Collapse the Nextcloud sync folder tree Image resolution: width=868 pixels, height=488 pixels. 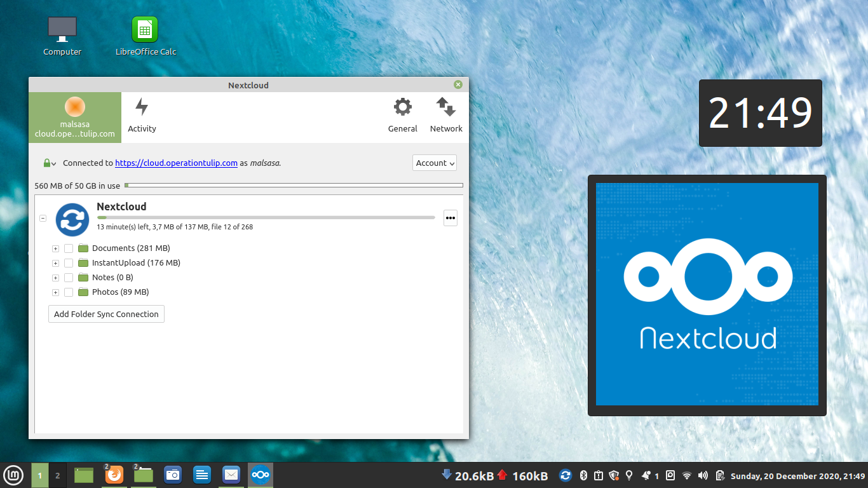43,218
